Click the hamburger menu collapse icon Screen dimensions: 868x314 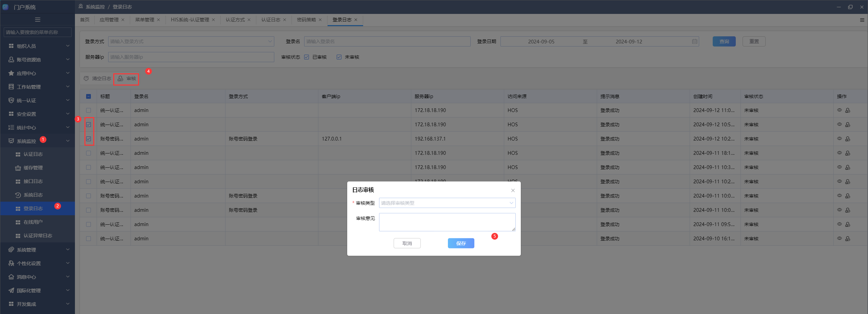pyautogui.click(x=38, y=20)
